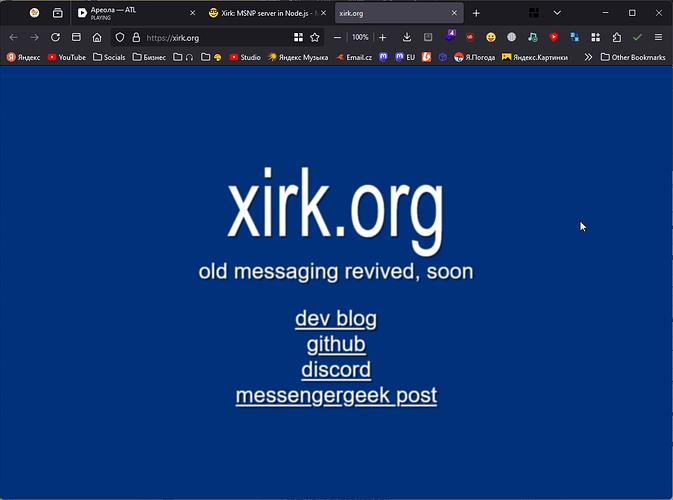Bookmark this page with the star icon
The height and width of the screenshot is (500, 673).
(315, 38)
